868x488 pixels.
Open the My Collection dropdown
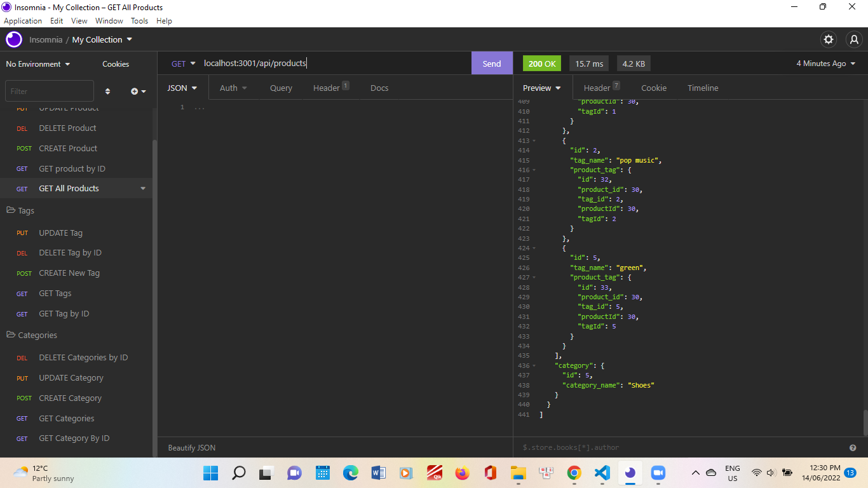click(x=102, y=39)
